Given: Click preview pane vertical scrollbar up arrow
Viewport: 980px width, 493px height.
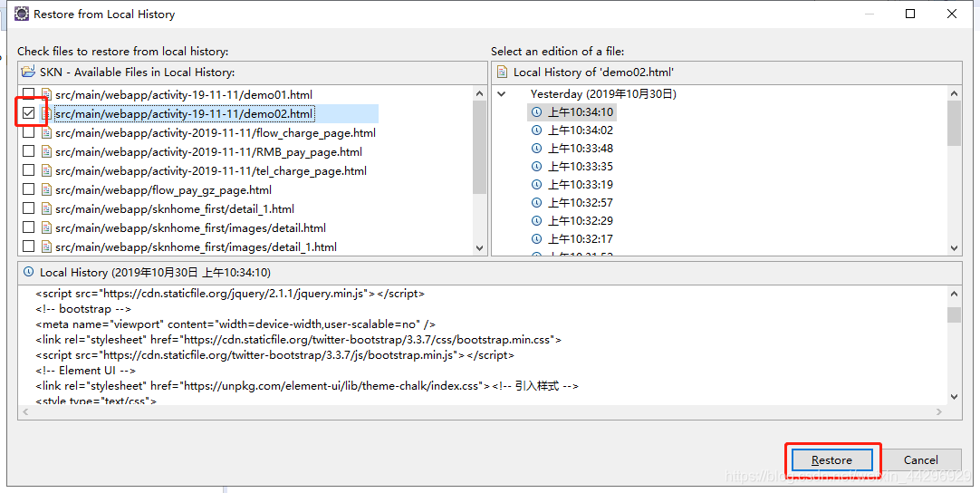Looking at the screenshot, I should coord(954,294).
